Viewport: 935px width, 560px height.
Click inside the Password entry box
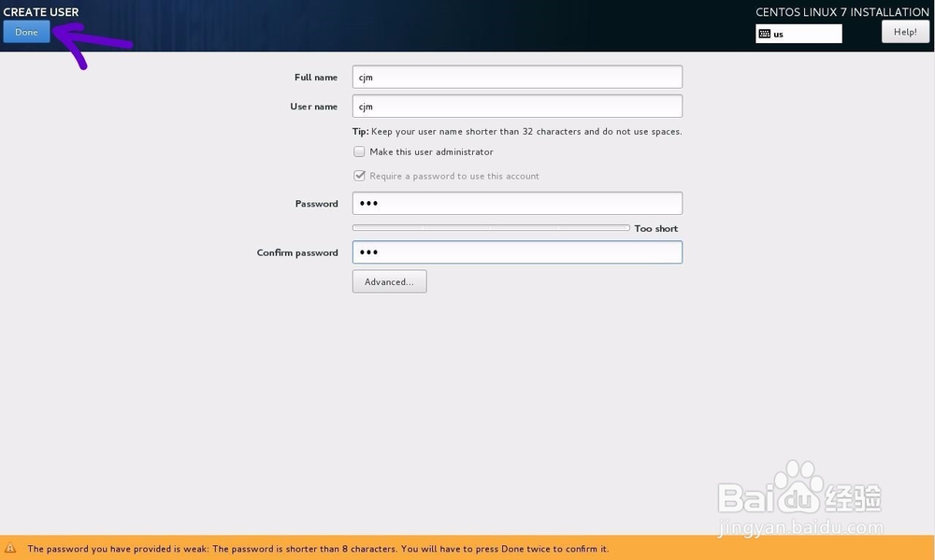pos(517,203)
